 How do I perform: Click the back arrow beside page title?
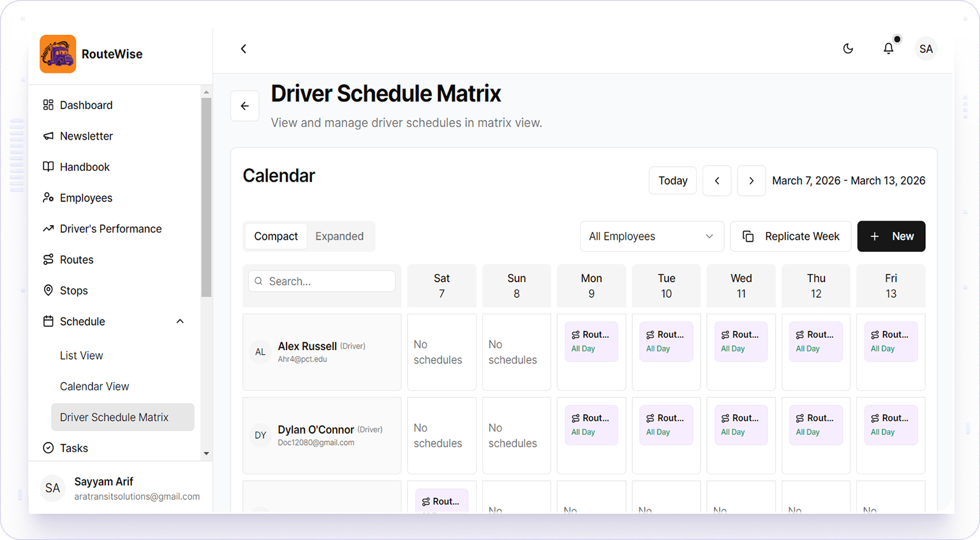pos(245,106)
